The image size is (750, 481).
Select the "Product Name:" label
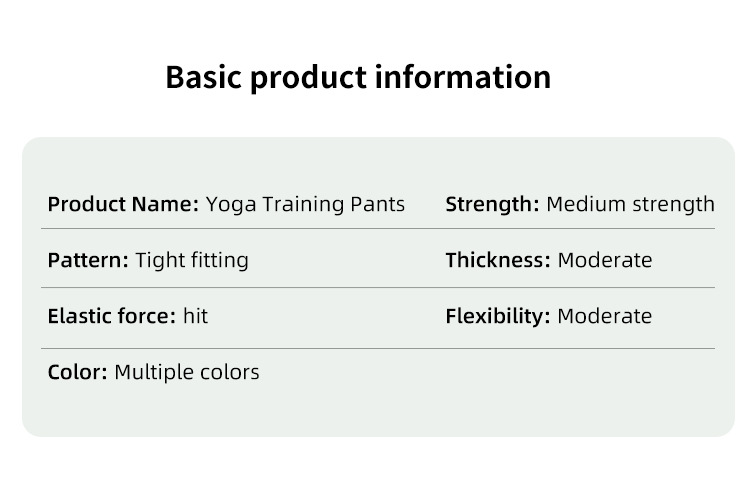click(x=123, y=205)
